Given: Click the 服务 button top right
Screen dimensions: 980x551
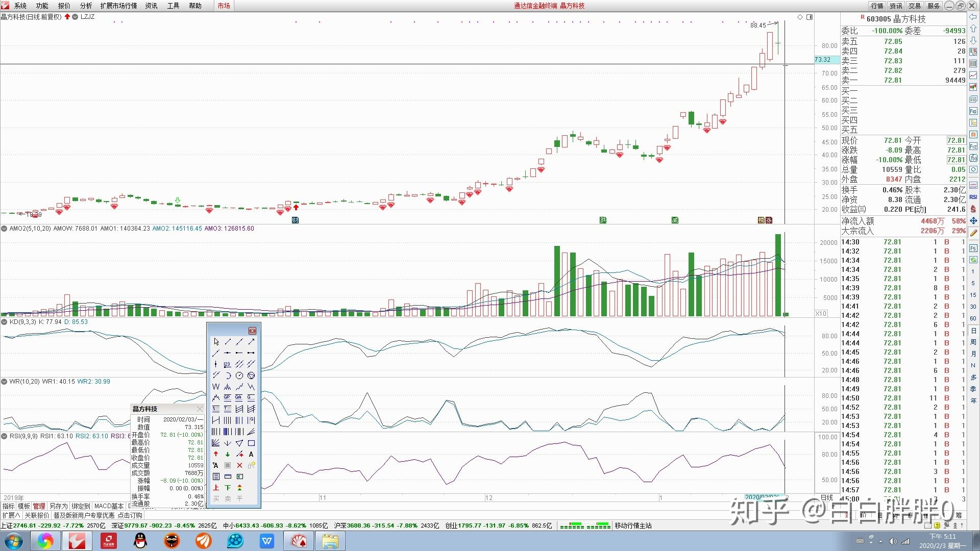Looking at the screenshot, I should click(934, 6).
